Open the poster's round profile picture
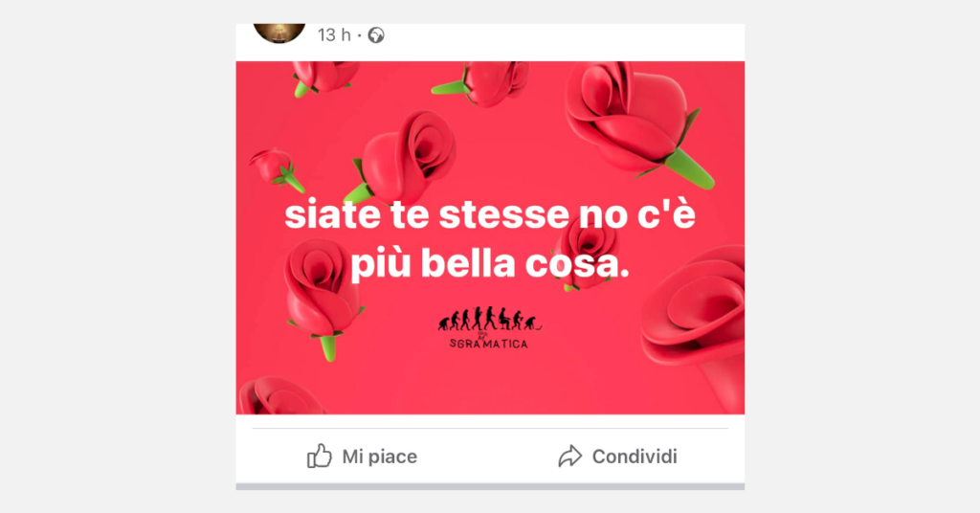Viewport: 980px width, 513px height. coord(279,33)
